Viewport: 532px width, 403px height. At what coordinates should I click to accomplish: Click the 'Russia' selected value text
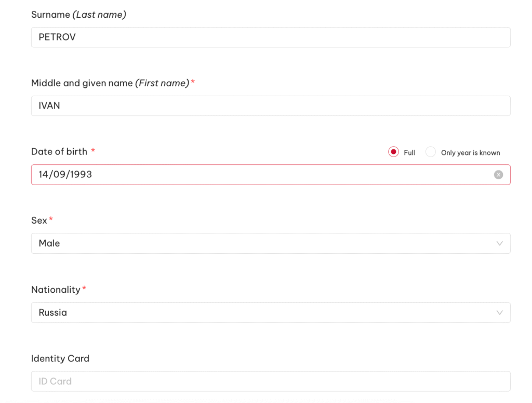coord(53,313)
